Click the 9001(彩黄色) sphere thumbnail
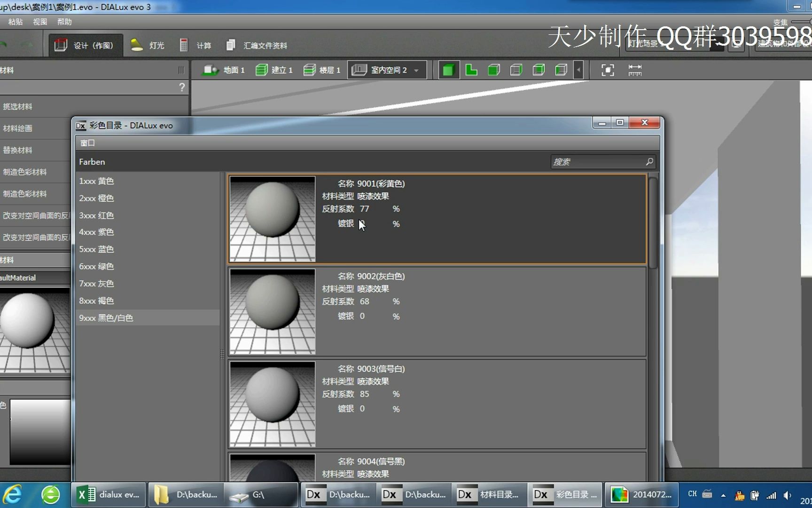The width and height of the screenshot is (812, 508). point(273,219)
